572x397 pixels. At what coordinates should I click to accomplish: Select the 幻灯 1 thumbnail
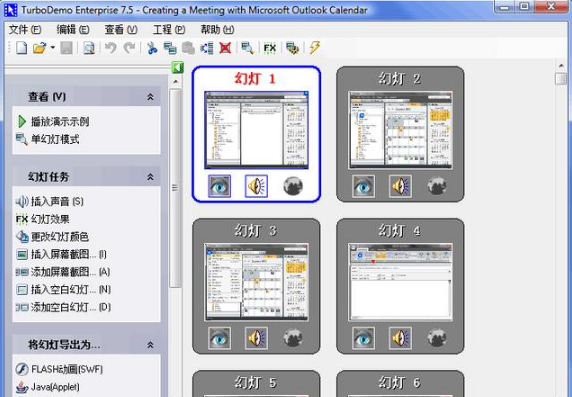(256, 130)
